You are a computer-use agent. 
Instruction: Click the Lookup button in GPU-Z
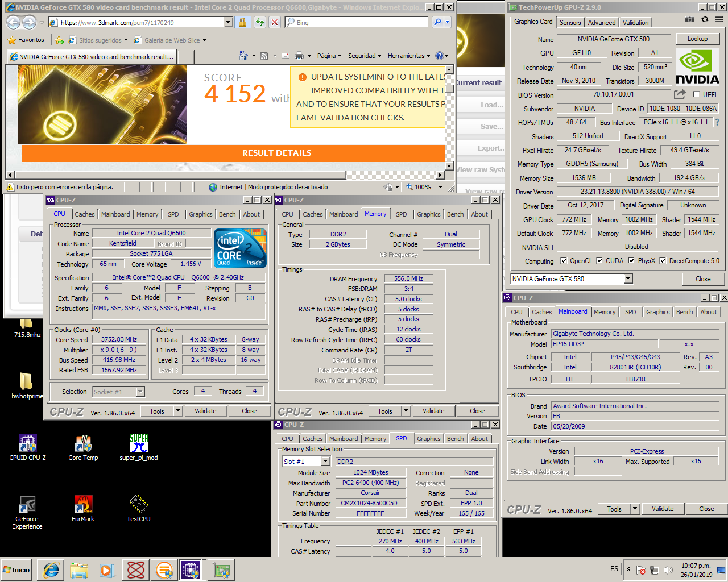[x=697, y=39]
